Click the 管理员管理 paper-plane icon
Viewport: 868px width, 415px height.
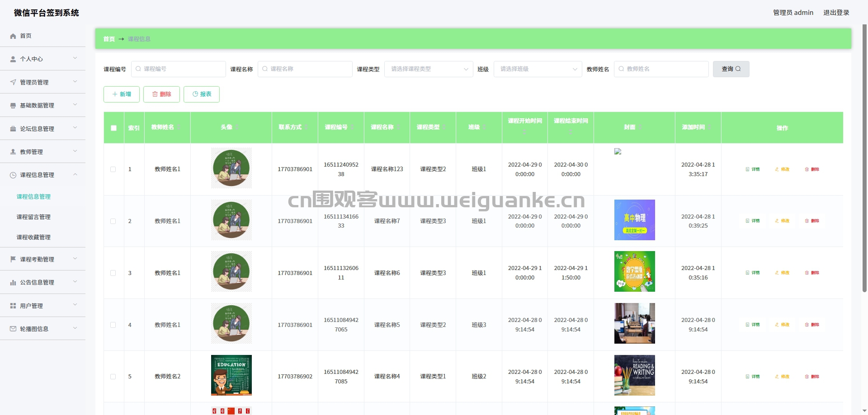point(13,82)
